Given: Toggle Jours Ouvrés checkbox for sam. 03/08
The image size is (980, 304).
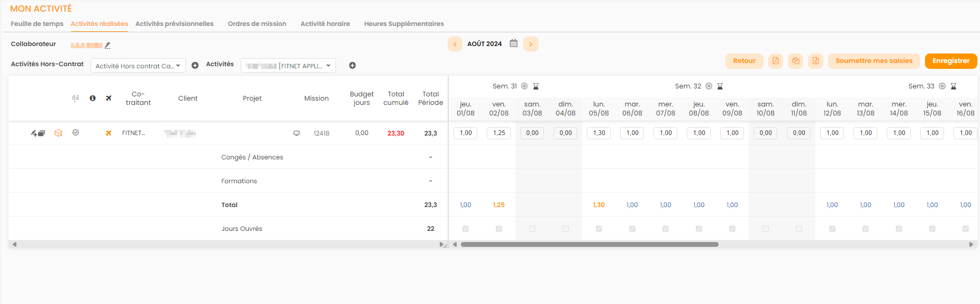Looking at the screenshot, I should [532, 229].
